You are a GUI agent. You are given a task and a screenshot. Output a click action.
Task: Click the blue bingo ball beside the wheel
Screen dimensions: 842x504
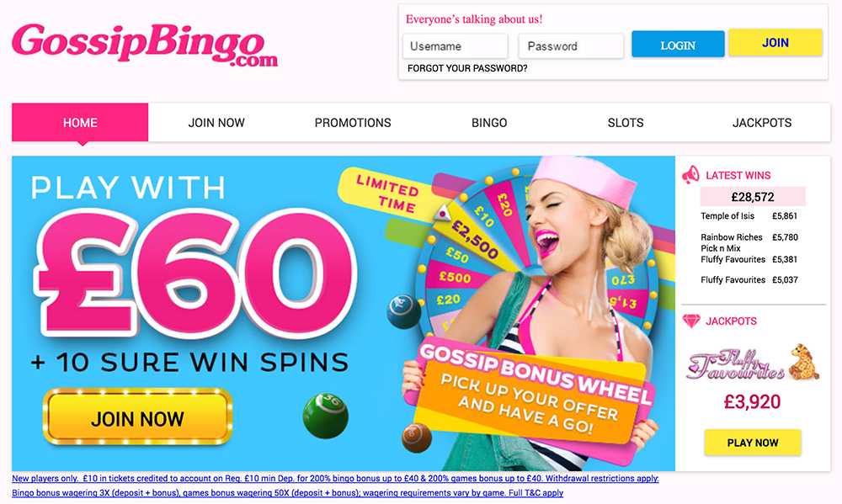tap(403, 312)
